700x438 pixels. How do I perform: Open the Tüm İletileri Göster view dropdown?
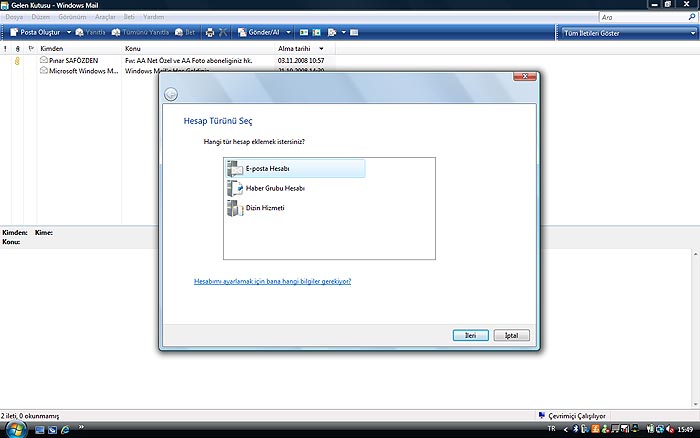[629, 33]
